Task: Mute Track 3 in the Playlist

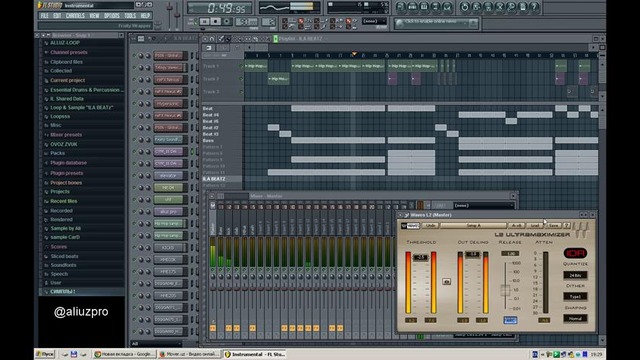Action: coord(241,92)
